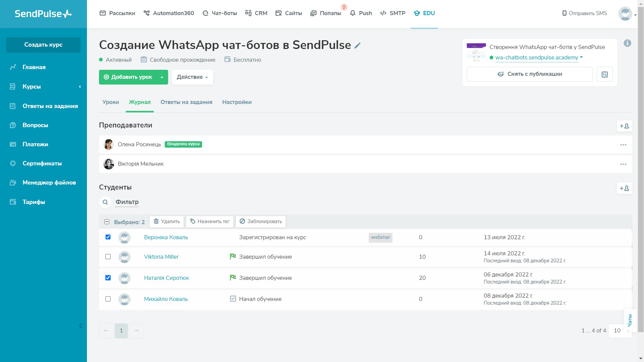
Task: Open Михайло Коваль student profile link
Action: [166, 299]
